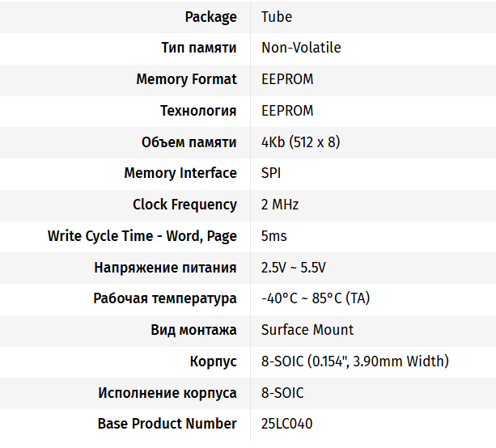Click the "2 MHz" clock frequency value
This screenshot has height=448, width=496.
[x=280, y=205]
